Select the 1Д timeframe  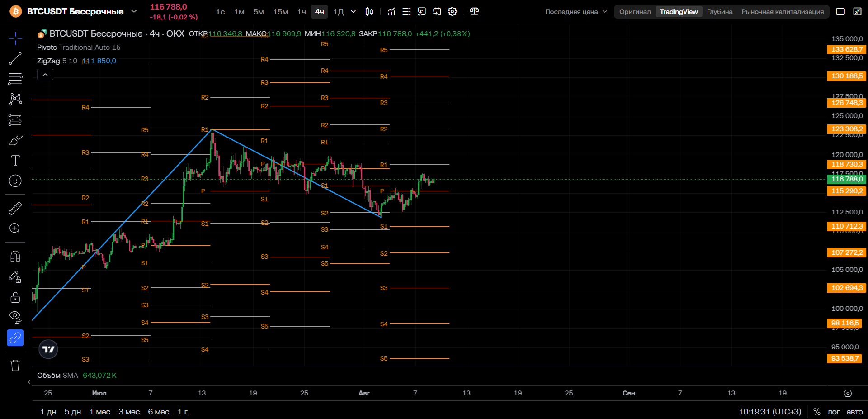coord(338,12)
